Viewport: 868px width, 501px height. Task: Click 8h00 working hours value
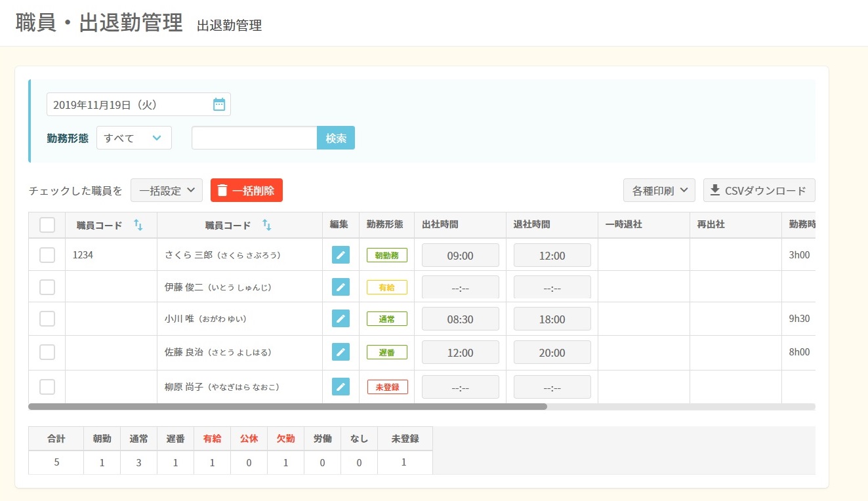[x=800, y=352]
